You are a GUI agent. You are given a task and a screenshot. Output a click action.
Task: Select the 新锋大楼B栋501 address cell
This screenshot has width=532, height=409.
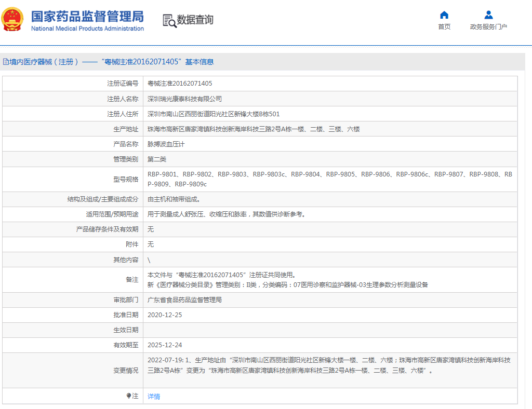(330, 114)
